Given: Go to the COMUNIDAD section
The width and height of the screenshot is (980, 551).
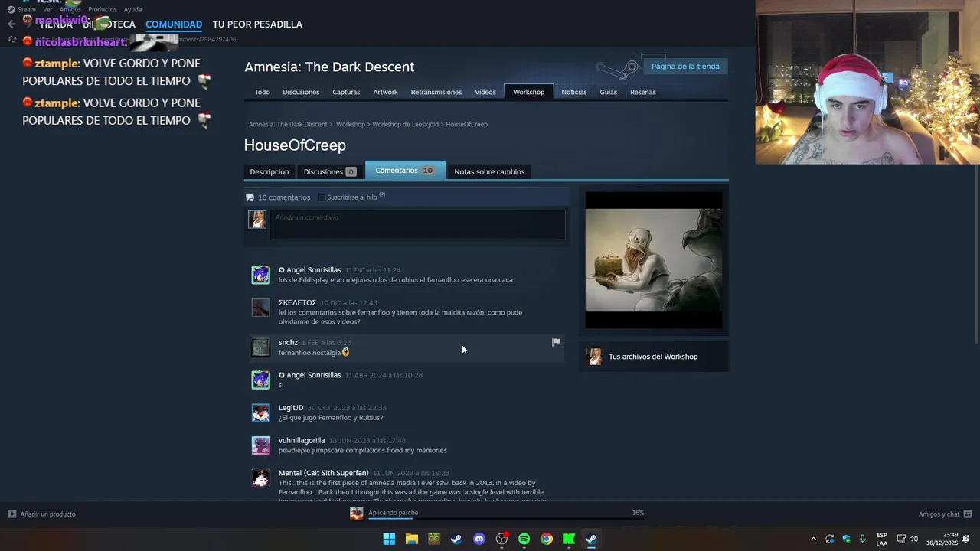Looking at the screenshot, I should [174, 24].
